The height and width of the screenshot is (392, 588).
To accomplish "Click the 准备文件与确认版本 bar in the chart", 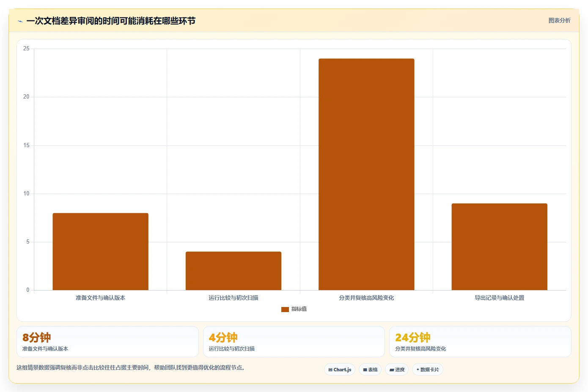I will tap(100, 252).
